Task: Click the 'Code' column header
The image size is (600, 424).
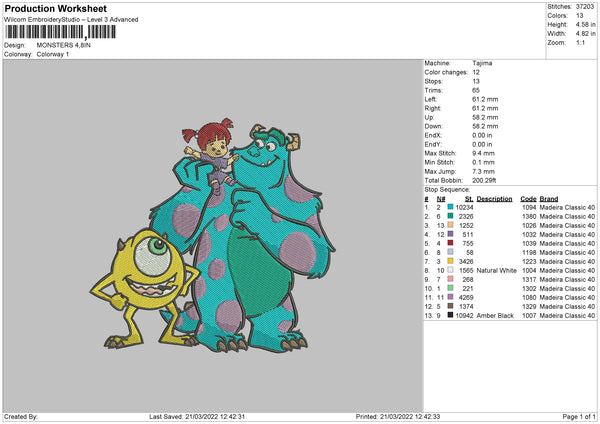Action: point(528,199)
